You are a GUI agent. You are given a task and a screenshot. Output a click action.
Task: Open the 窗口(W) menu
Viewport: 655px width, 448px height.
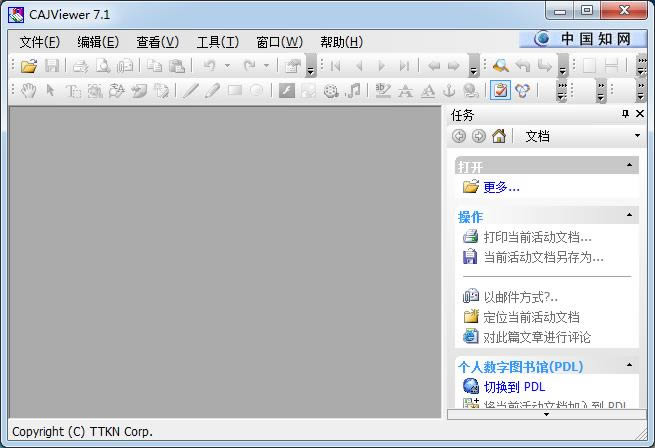click(279, 42)
